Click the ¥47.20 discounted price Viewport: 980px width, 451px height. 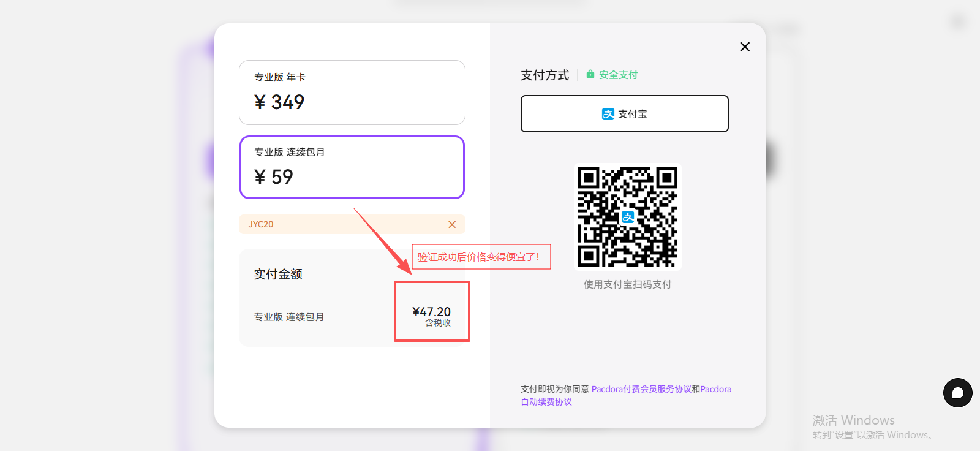coord(431,312)
